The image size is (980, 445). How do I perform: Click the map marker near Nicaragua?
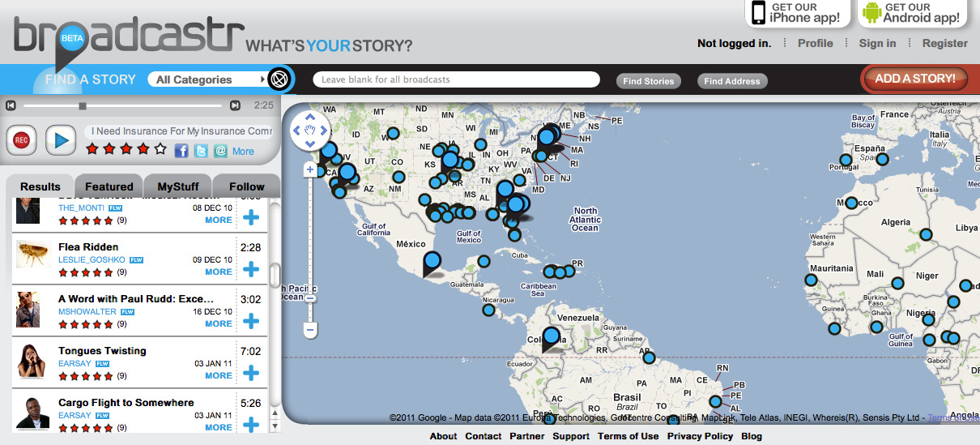(x=488, y=310)
